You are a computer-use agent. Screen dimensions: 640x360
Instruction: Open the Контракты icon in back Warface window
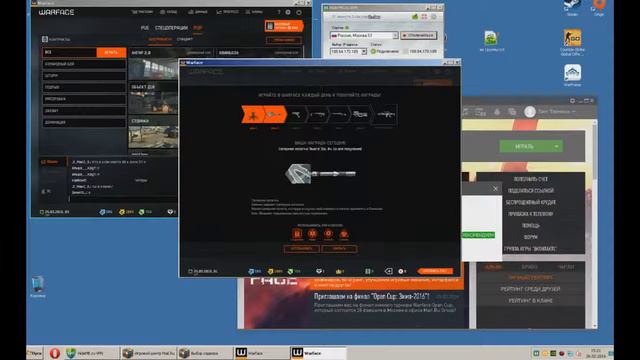tap(45, 39)
